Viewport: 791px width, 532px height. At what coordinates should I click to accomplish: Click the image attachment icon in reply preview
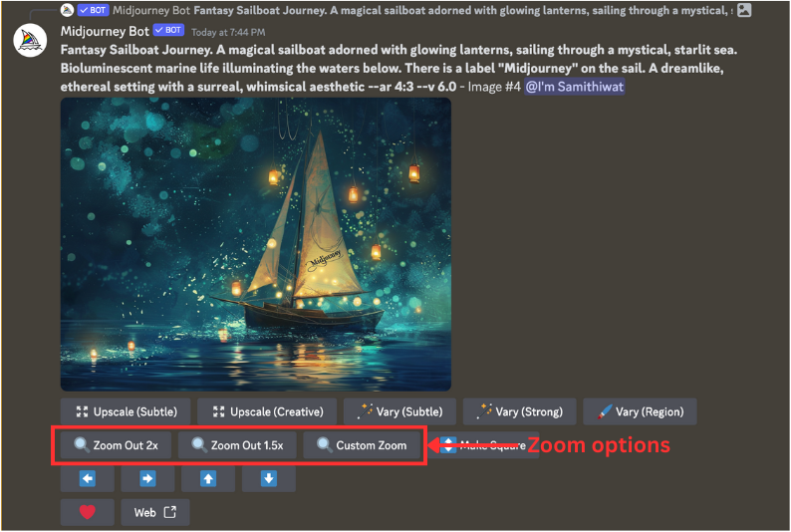tap(744, 10)
